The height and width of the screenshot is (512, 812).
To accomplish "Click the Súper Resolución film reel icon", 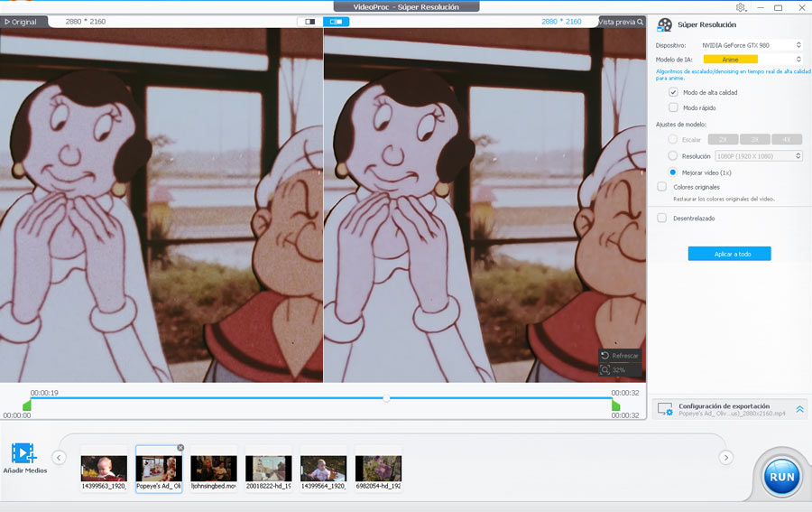I will (664, 25).
